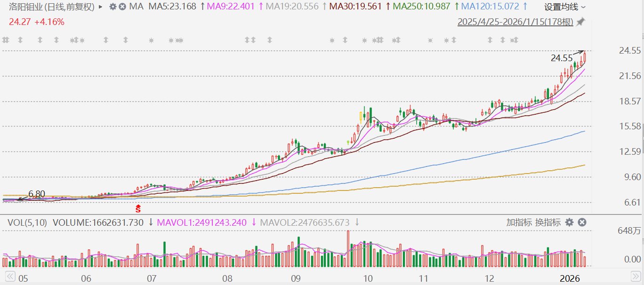Image resolution: width=644 pixels, height=285 pixels.
Task: Expand the 设置均线 dropdown
Action: pos(565,7)
